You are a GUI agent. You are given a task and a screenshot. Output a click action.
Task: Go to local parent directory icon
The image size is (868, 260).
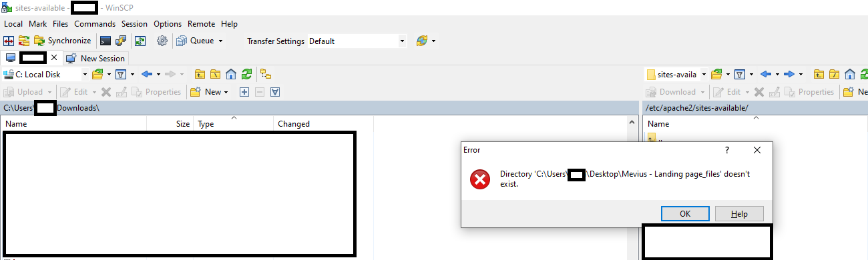click(x=199, y=74)
